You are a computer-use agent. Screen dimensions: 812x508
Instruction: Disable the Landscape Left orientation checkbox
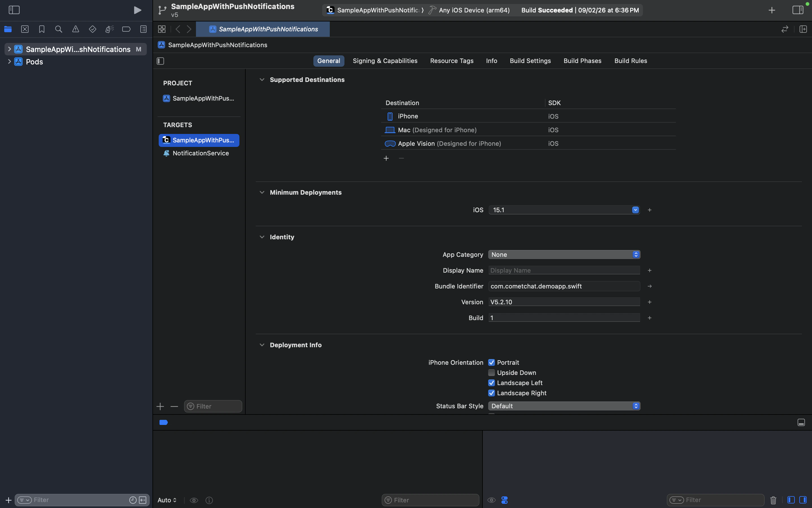click(492, 383)
